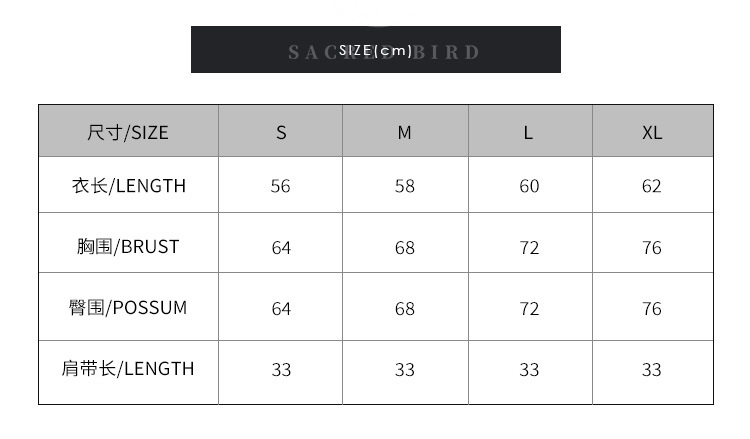This screenshot has width=750, height=439.
Task: Click the value 60 for size L
Action: [529, 187]
